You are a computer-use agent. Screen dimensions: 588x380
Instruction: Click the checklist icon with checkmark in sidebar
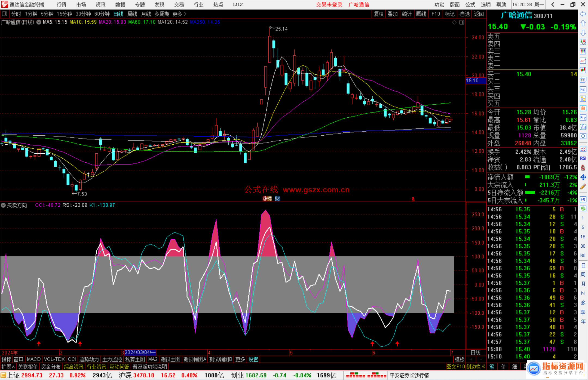click(583, 42)
